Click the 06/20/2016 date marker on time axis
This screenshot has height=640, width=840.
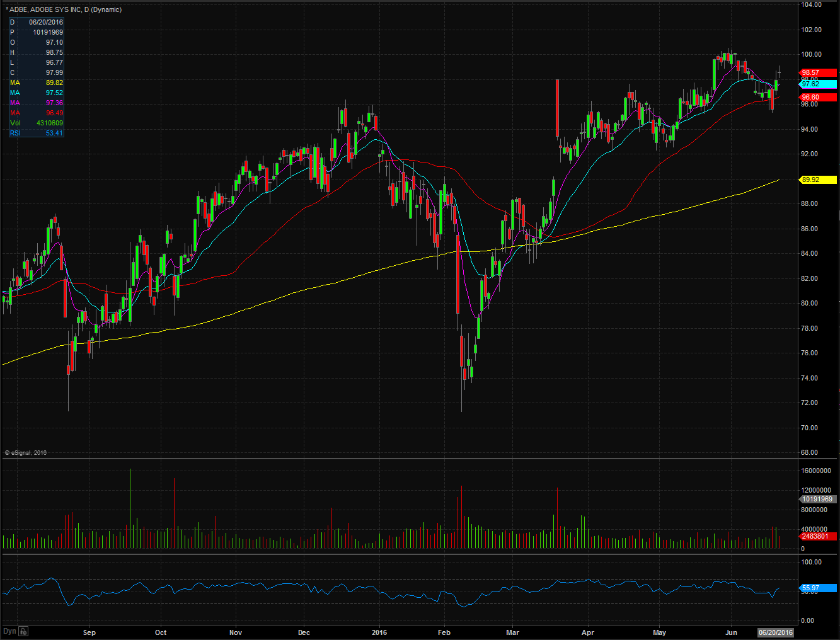(775, 632)
